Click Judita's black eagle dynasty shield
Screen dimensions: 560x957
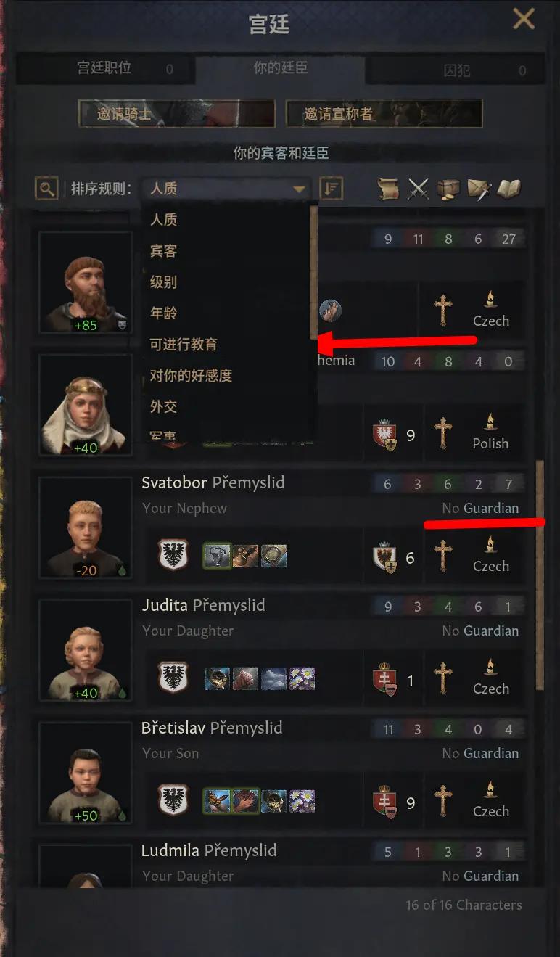(173, 678)
